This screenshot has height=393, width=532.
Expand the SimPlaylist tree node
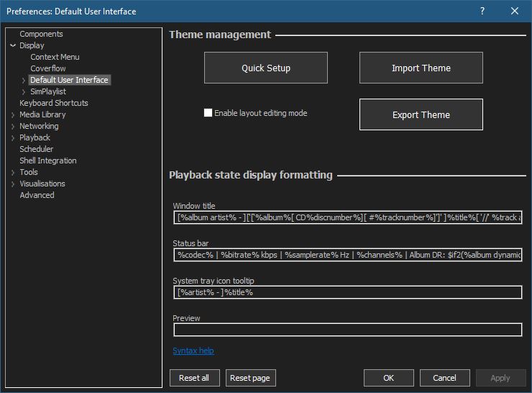(x=24, y=92)
